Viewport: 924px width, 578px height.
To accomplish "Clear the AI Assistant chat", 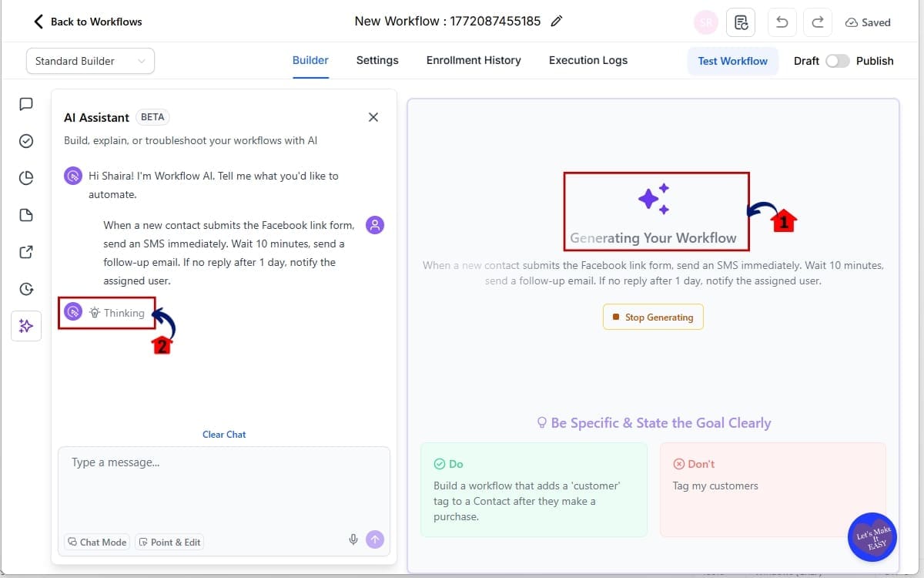I will click(224, 434).
